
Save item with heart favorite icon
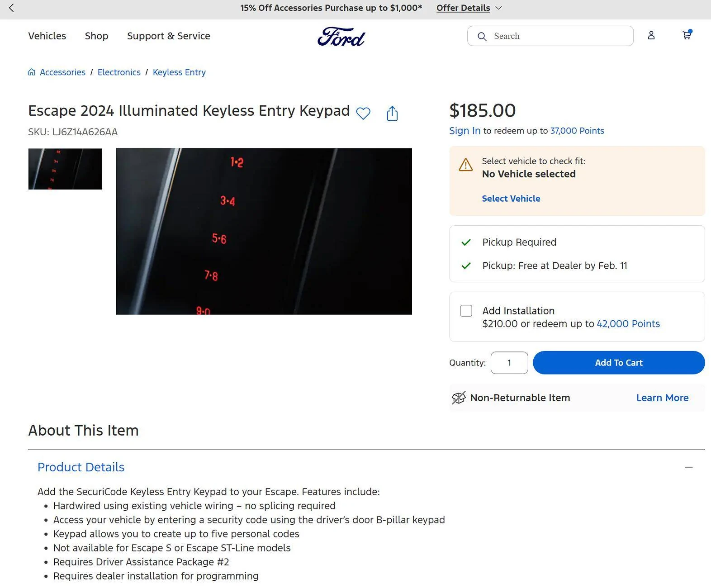click(363, 113)
